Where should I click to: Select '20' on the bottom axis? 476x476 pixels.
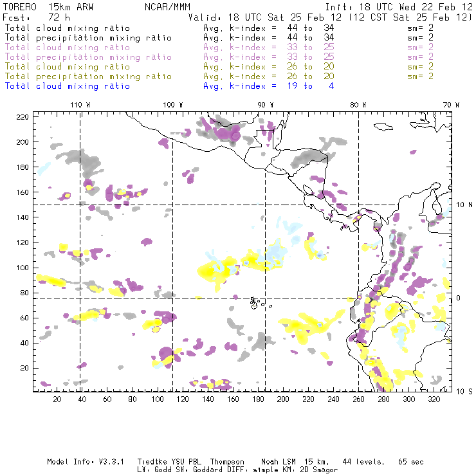coord(57,399)
